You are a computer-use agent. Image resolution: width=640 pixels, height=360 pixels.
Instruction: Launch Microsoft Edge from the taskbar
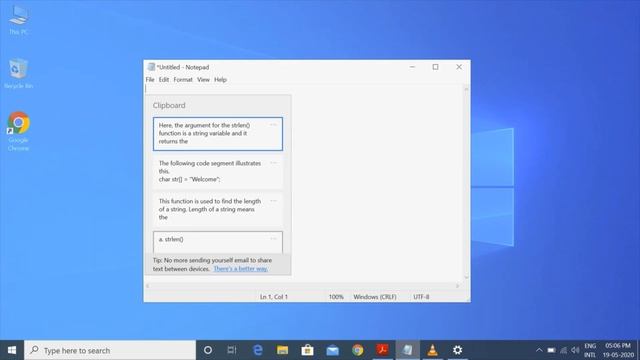[258, 350]
